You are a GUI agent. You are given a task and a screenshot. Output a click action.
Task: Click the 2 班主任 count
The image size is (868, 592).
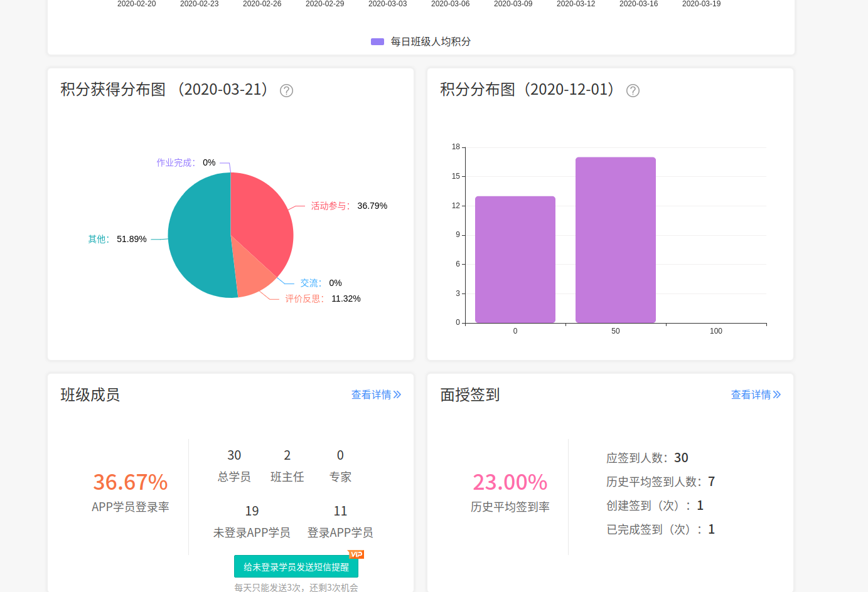pos(287,455)
